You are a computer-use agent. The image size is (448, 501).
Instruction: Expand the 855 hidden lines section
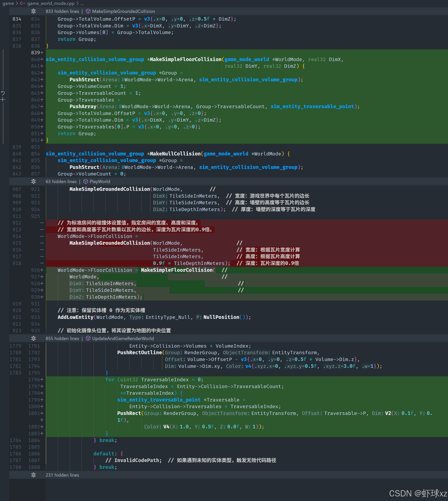click(x=62, y=338)
